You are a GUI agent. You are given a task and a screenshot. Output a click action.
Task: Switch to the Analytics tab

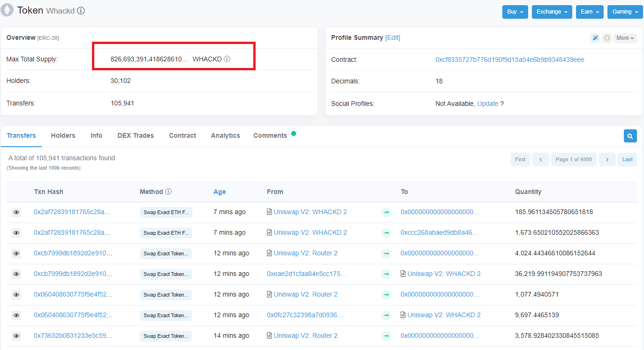tap(226, 135)
